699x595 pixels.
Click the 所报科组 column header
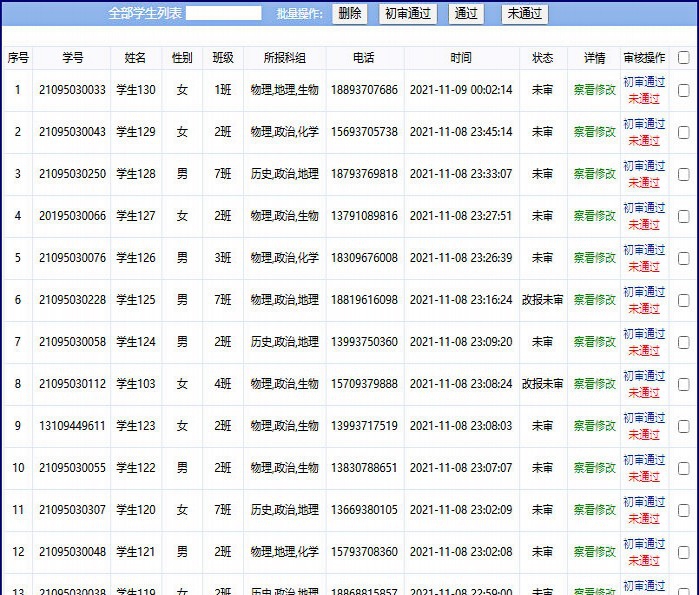pos(284,57)
